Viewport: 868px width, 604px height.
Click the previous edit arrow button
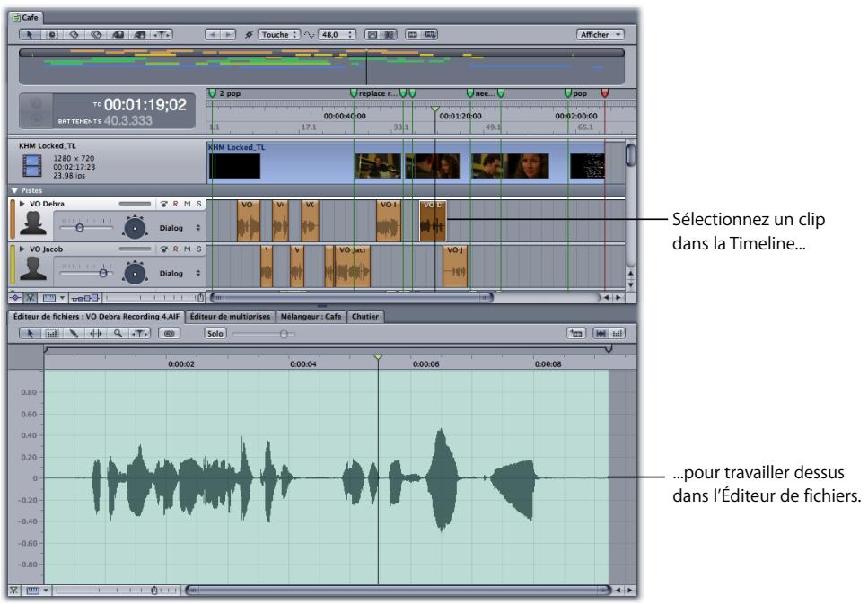pyautogui.click(x=213, y=34)
